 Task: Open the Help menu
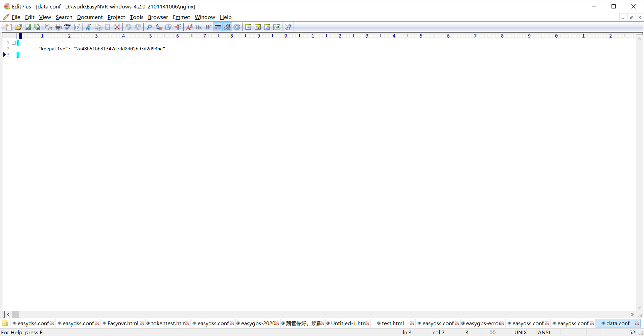tap(226, 17)
